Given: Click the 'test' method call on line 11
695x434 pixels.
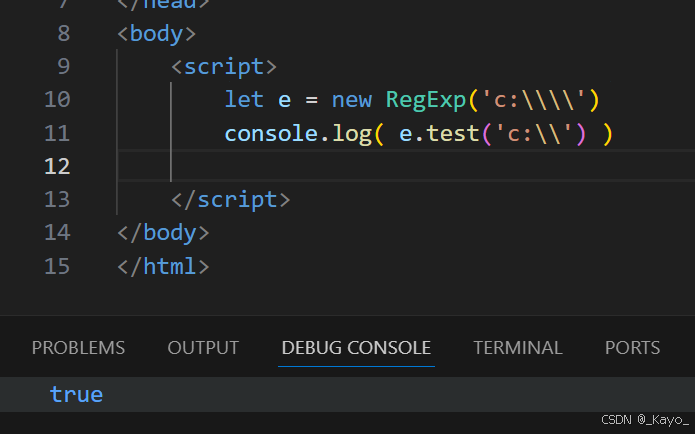Looking at the screenshot, I should (453, 133).
